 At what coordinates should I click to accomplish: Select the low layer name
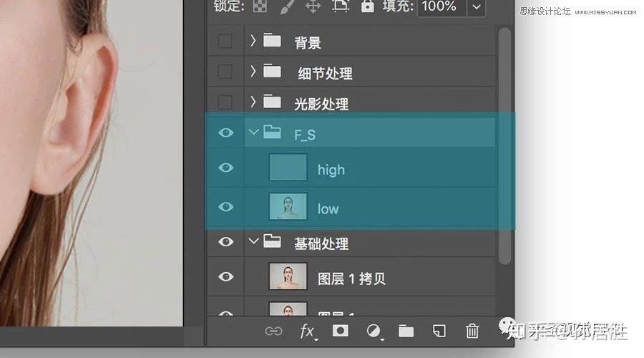328,209
